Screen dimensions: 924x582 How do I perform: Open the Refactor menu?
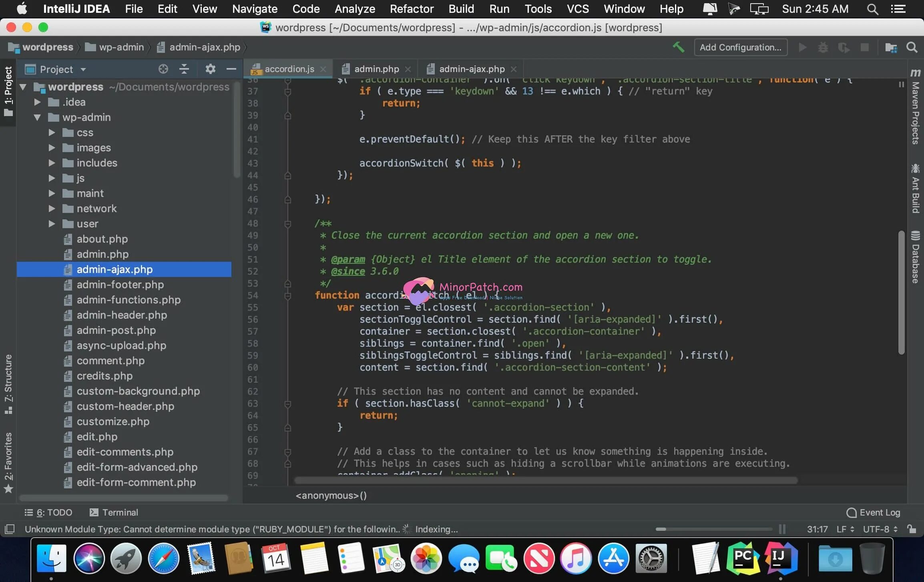[411, 9]
